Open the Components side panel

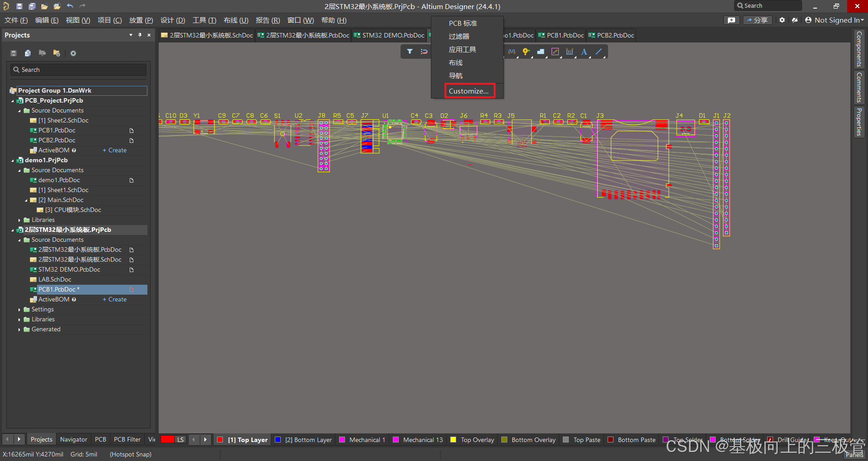tap(859, 49)
